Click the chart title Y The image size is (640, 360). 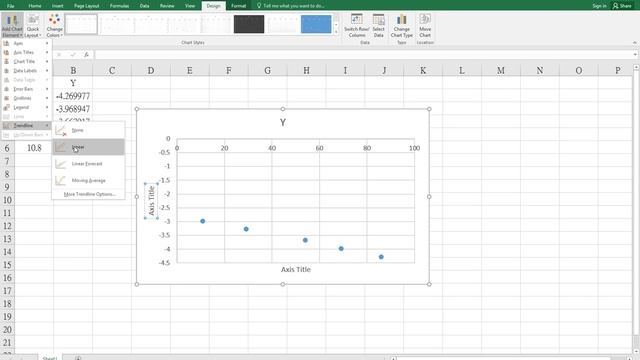[x=283, y=122]
